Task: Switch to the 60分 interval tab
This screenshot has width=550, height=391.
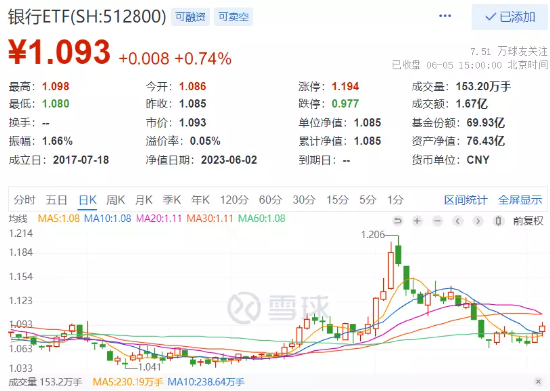Action: 270,200
